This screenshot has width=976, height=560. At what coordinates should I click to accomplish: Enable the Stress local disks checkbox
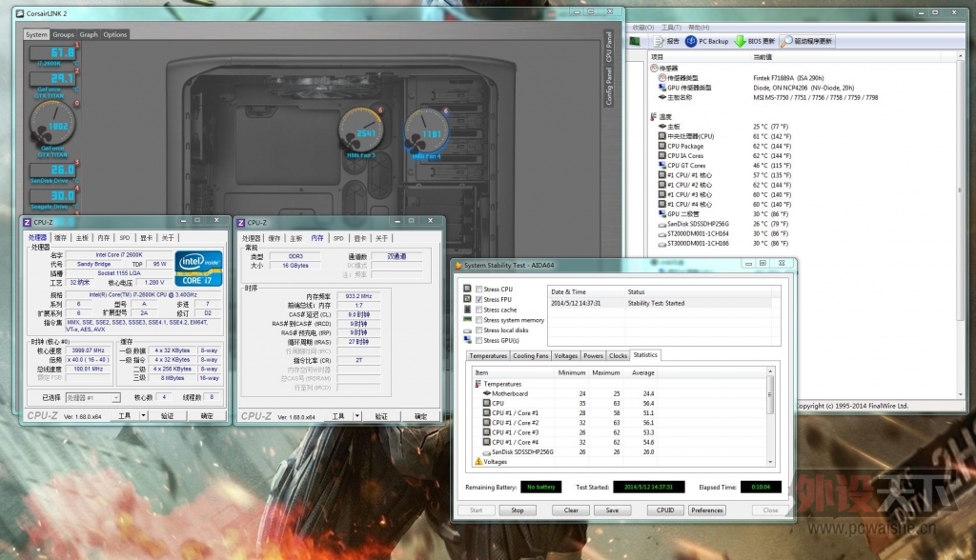point(479,330)
